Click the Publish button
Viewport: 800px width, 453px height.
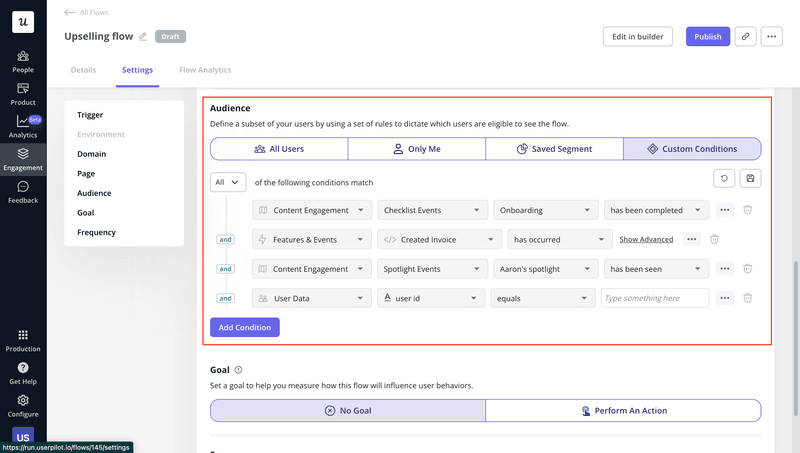tap(708, 37)
